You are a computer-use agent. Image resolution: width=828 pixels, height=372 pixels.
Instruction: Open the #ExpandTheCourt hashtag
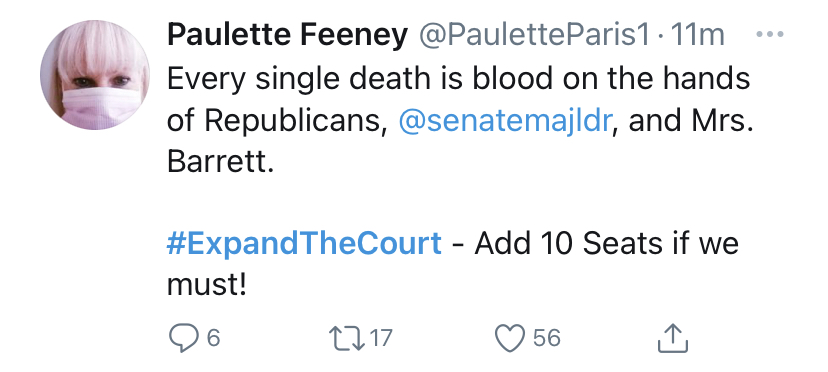304,243
